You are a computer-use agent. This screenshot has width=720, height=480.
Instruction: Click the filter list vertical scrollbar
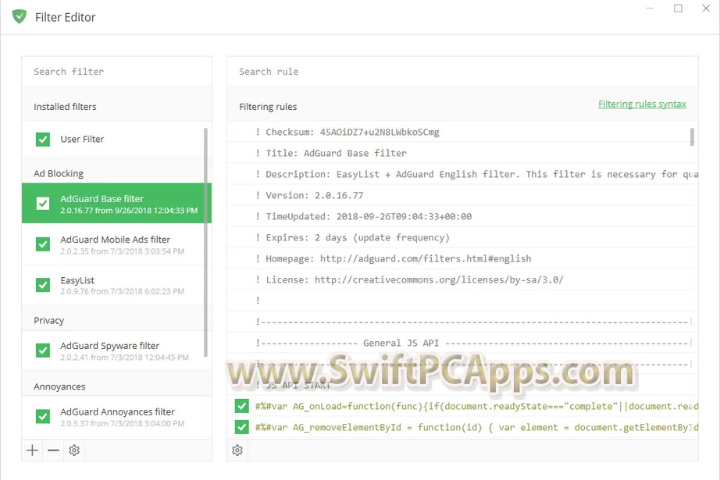pos(207,240)
